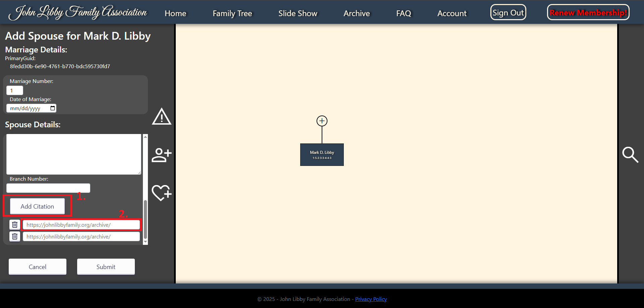Click the second citation URL field
Image resolution: width=644 pixels, height=308 pixels.
(81, 236)
